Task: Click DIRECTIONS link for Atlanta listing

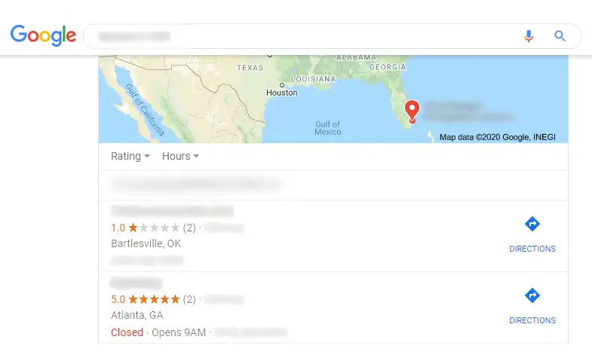Action: [532, 320]
